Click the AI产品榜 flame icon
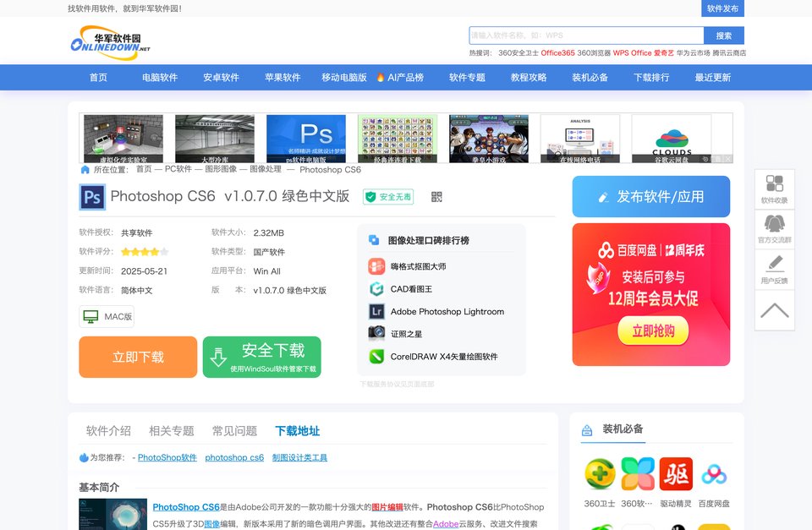The width and height of the screenshot is (812, 530). point(381,77)
